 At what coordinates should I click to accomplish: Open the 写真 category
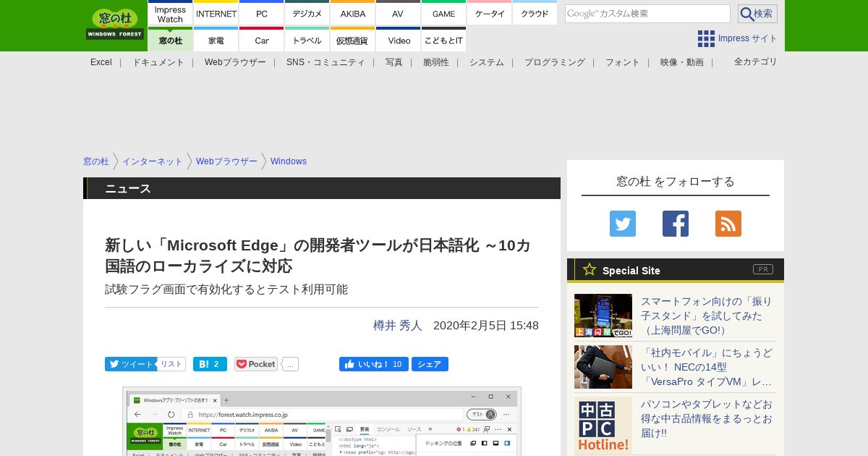394,62
